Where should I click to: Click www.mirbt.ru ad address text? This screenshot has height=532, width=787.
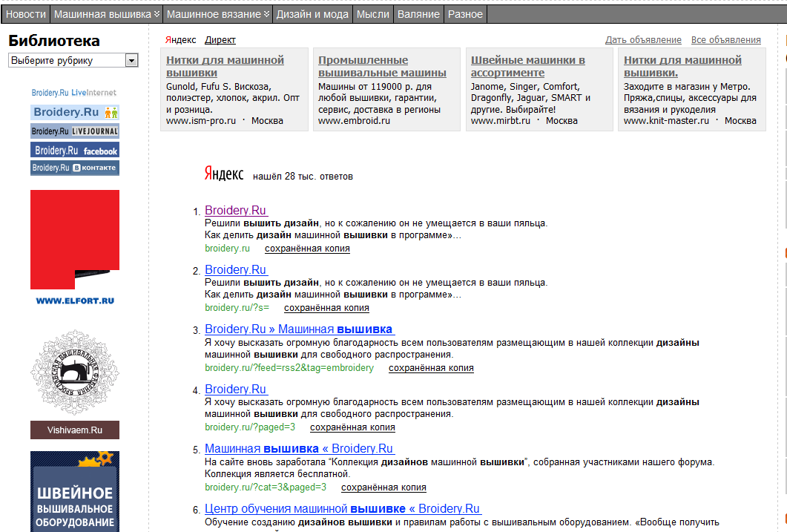[501, 121]
